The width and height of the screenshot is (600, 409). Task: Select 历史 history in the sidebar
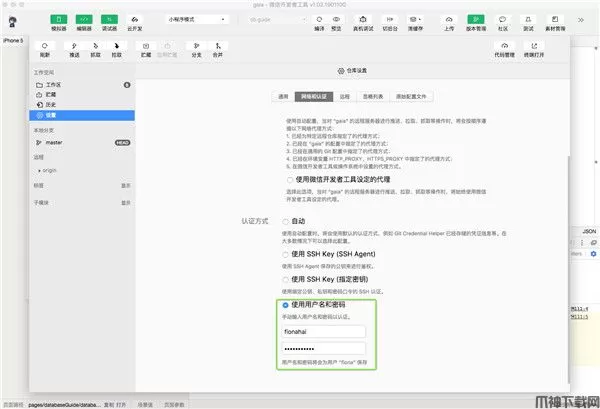pos(82,104)
